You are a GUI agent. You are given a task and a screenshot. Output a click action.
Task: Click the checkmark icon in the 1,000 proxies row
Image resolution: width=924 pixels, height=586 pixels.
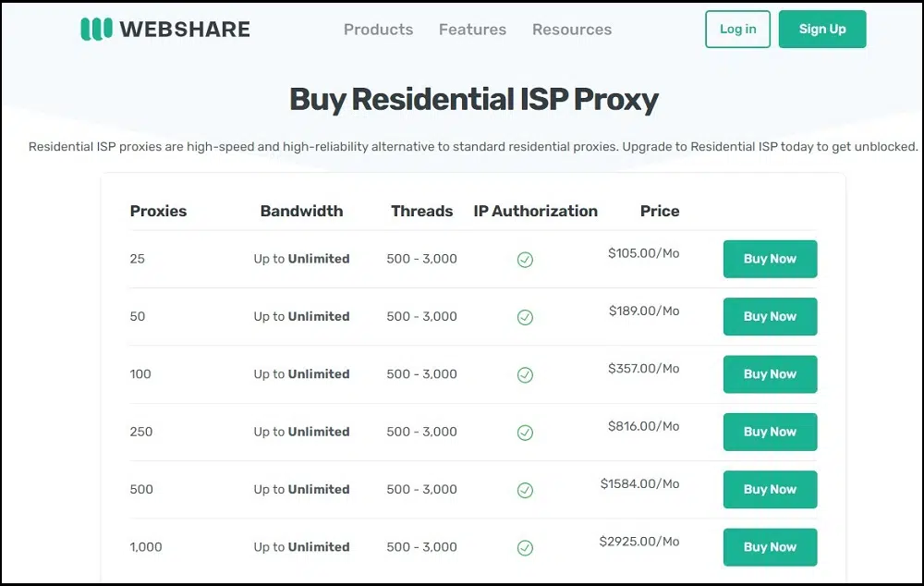point(525,548)
